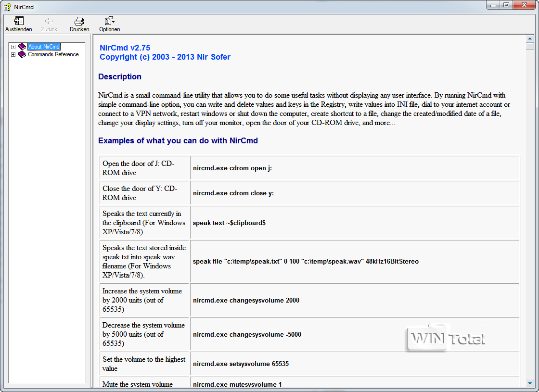Screen dimensions: 539x392
Task: Click the 'nircmd.exe cdrom open j:' command text
Action: [x=232, y=168]
